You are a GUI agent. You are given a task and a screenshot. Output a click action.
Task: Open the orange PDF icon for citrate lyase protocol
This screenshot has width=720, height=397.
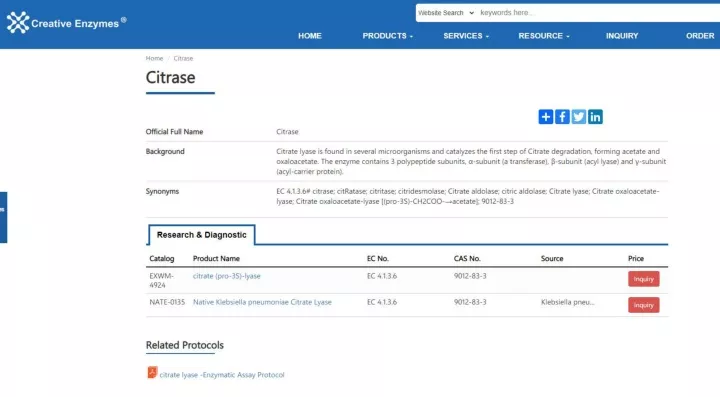152,372
